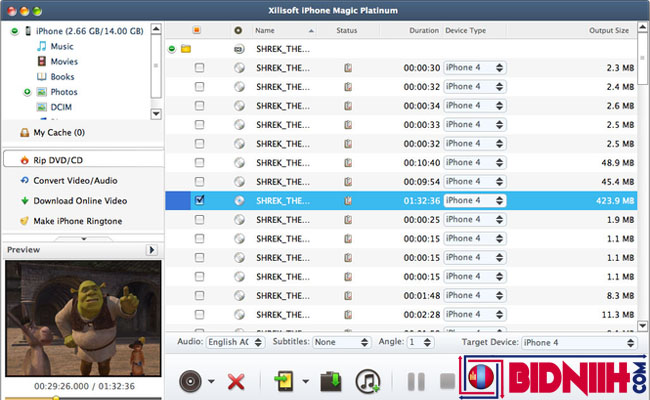Open the Make iPhone Ringtone section
Screen dimensions: 650x400
coord(83,221)
